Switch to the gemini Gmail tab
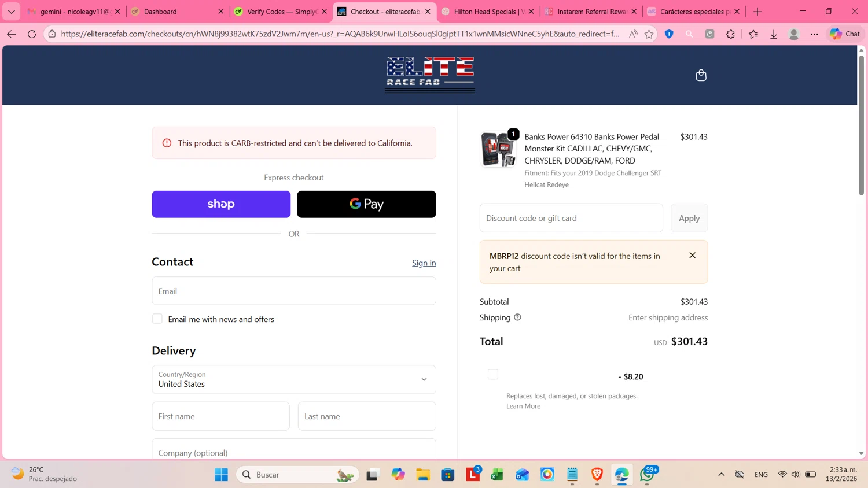This screenshot has height=488, width=868. (74, 12)
